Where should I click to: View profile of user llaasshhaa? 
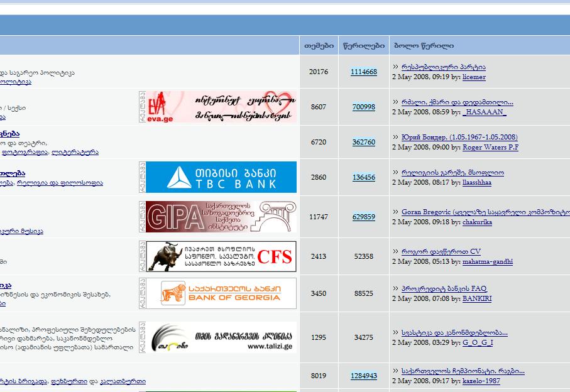click(x=477, y=183)
